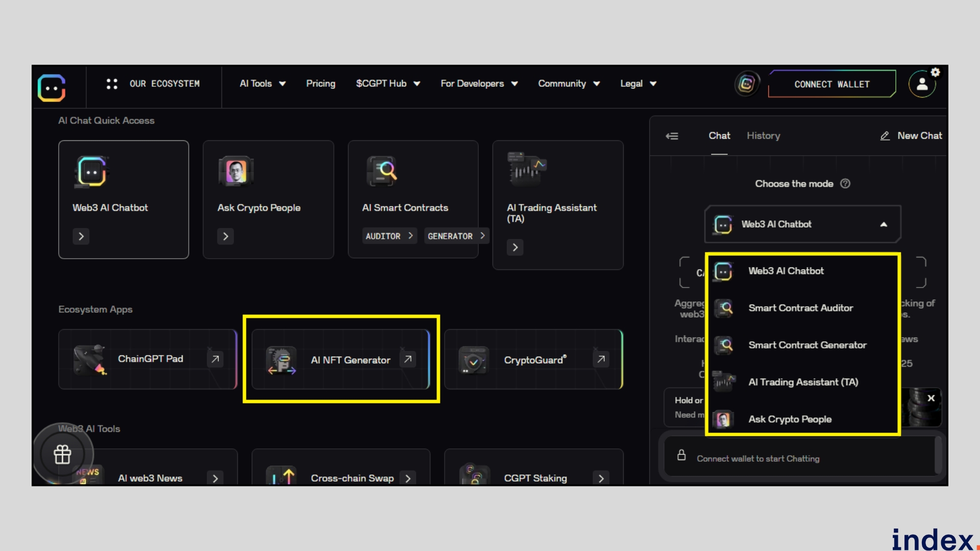Open ChainGPT Pad external link arrow

(215, 359)
